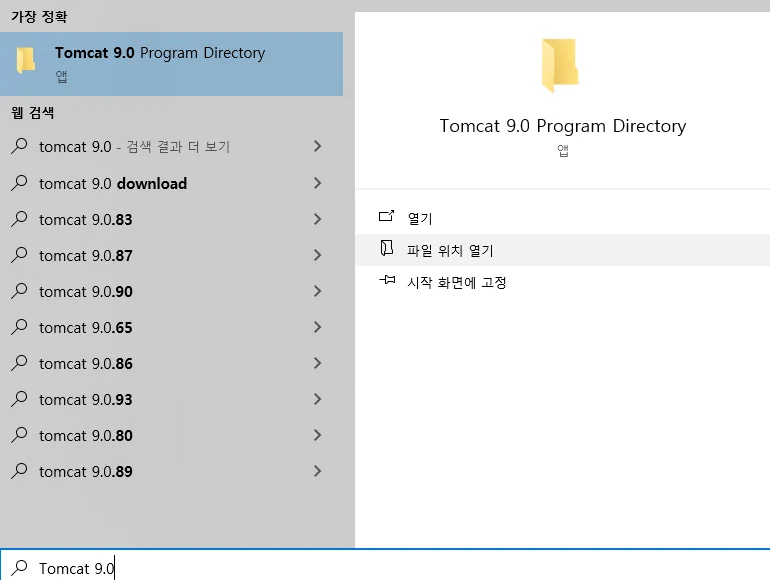Viewport: 770px width, 580px height.
Task: Expand chevron for 'tomcat 9.0.90'
Action: pyautogui.click(x=318, y=291)
